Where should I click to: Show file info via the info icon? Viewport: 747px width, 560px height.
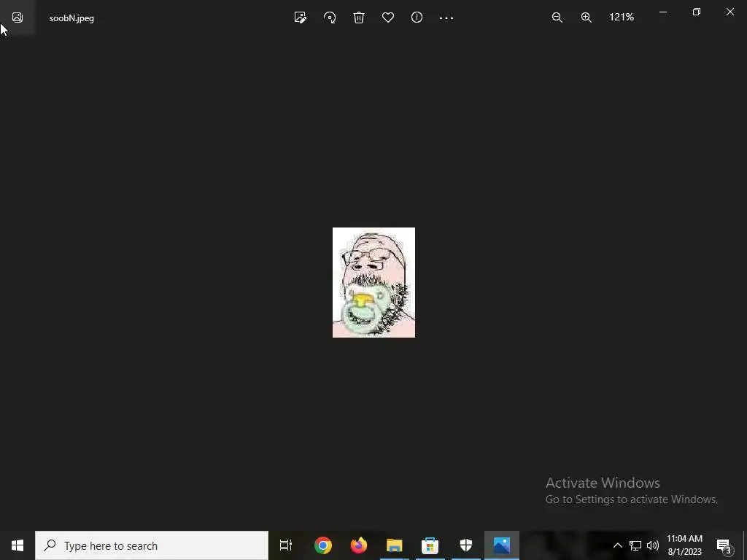click(417, 17)
